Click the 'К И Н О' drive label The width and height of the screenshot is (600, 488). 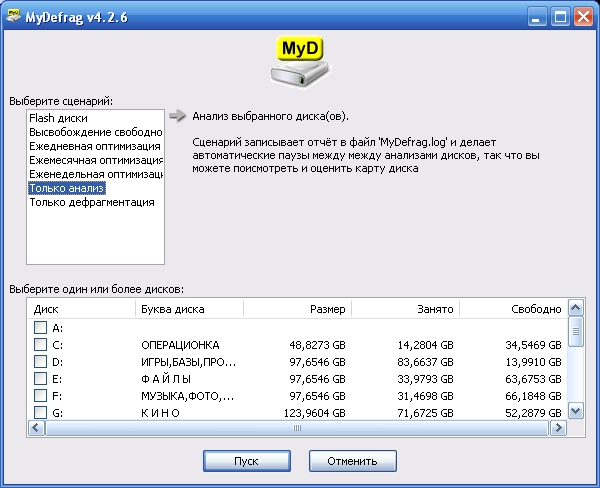click(160, 413)
